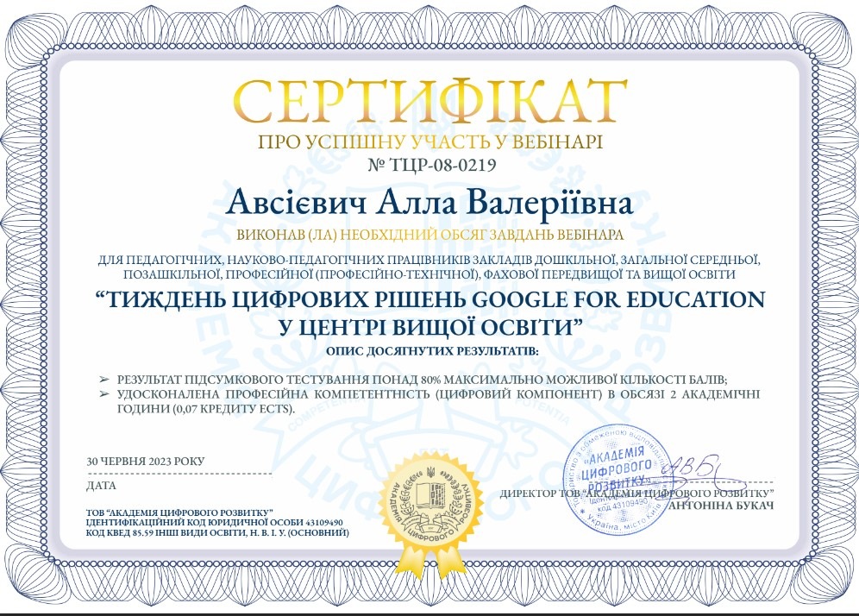
Task: Click bullet 'РЕЗУЛЬТАТ ПІДСУМКОВОГО ТЕСТУВАННЯ ПОНАД 80%'
Action: [422, 380]
